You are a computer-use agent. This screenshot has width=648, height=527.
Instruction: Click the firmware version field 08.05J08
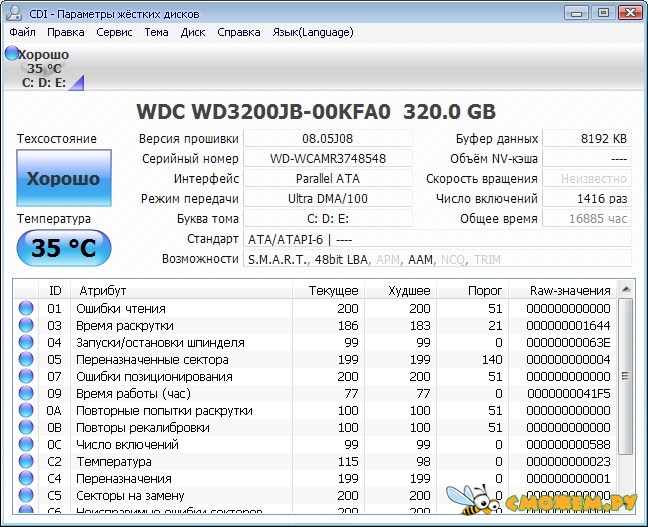[328, 138]
